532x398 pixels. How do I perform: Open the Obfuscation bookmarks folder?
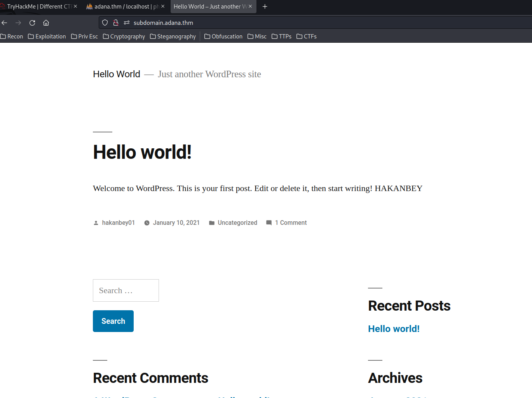223,36
